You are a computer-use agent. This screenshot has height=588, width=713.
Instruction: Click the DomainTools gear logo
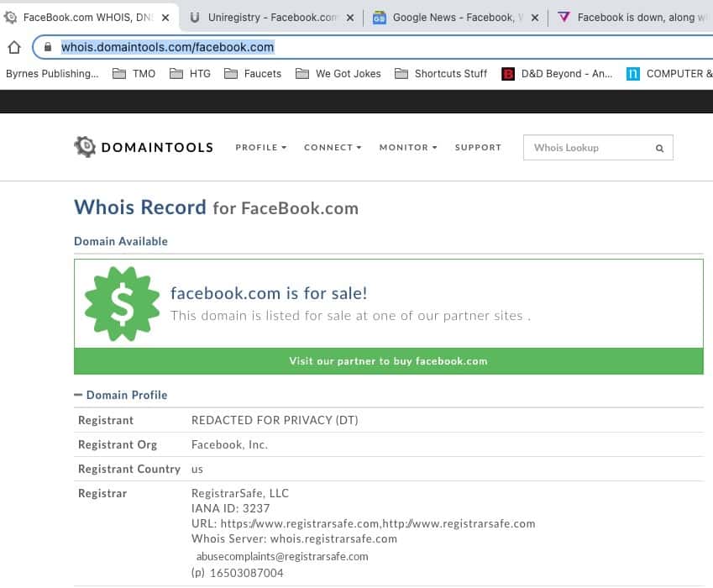85,147
